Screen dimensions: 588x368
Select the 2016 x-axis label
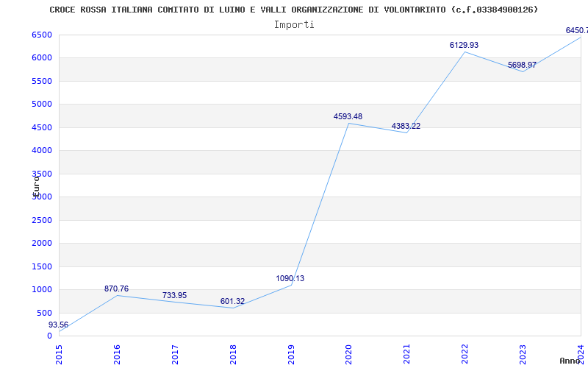[117, 355]
